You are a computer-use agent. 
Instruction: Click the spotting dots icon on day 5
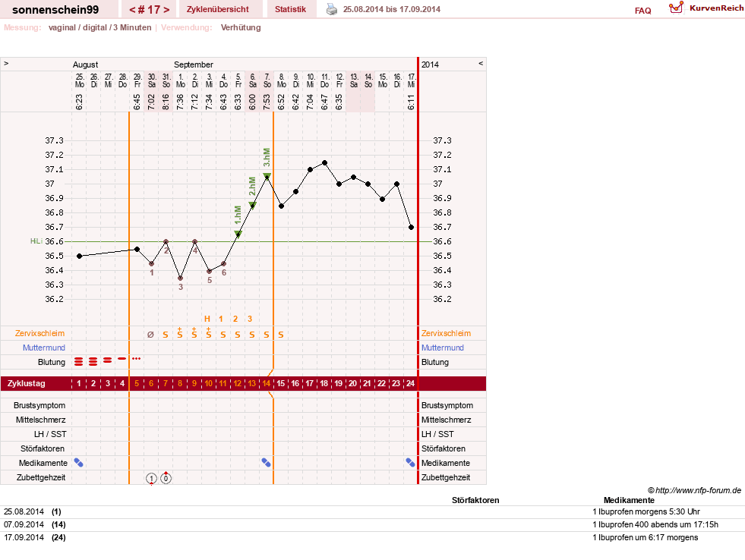point(137,358)
